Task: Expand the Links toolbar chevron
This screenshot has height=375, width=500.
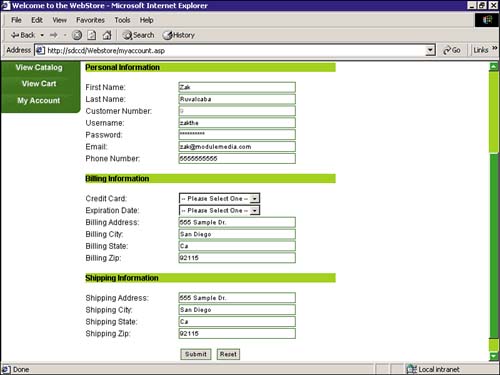Action: coord(495,49)
